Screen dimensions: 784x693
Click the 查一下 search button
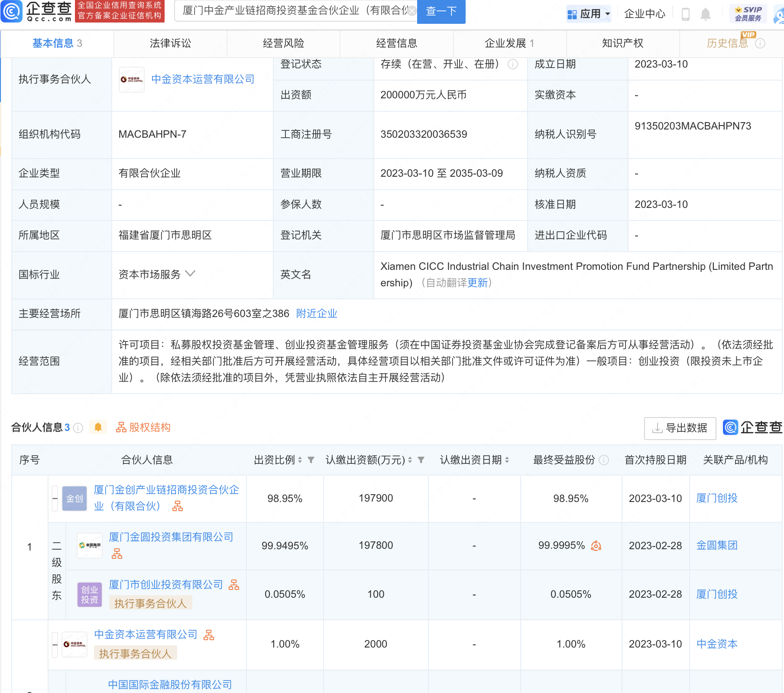tap(441, 11)
